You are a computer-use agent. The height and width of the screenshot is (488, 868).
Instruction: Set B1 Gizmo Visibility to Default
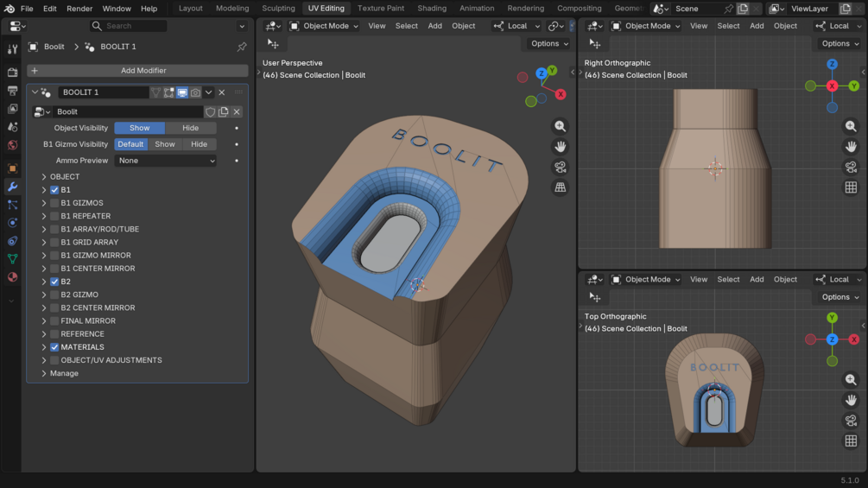coord(130,144)
